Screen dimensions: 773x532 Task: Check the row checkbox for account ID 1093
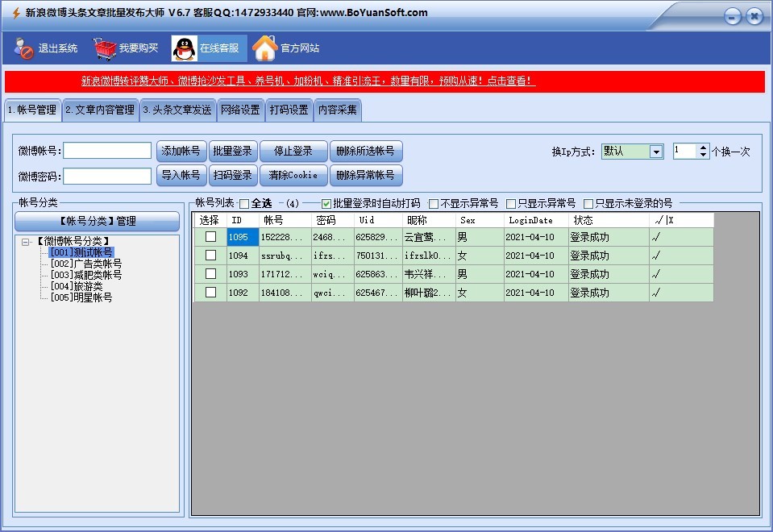[x=210, y=273]
